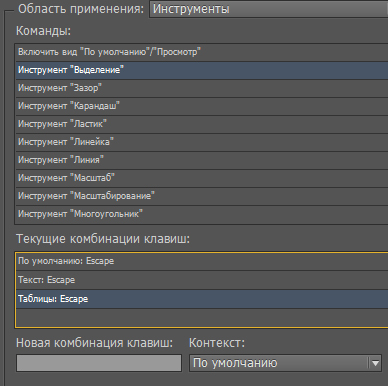Select command Инструмент "Ластик"

(202, 124)
